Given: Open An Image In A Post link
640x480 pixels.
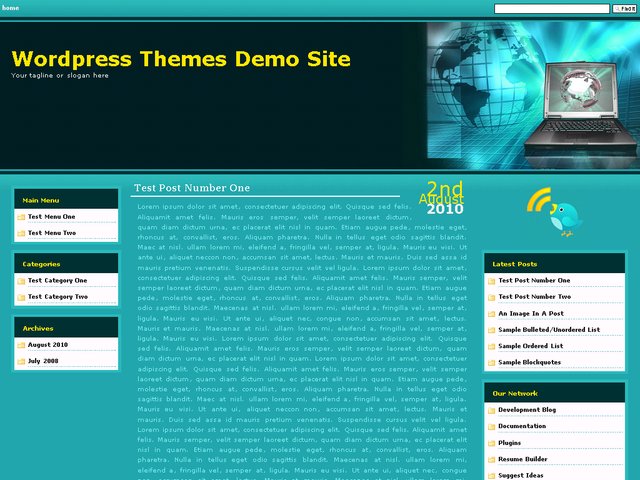Looking at the screenshot, I should 531,313.
